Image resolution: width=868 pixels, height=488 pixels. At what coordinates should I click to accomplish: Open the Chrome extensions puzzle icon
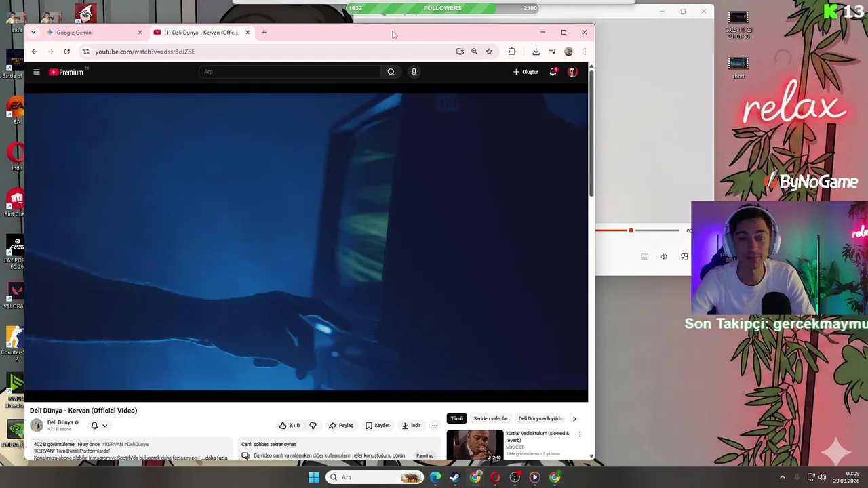pyautogui.click(x=512, y=52)
